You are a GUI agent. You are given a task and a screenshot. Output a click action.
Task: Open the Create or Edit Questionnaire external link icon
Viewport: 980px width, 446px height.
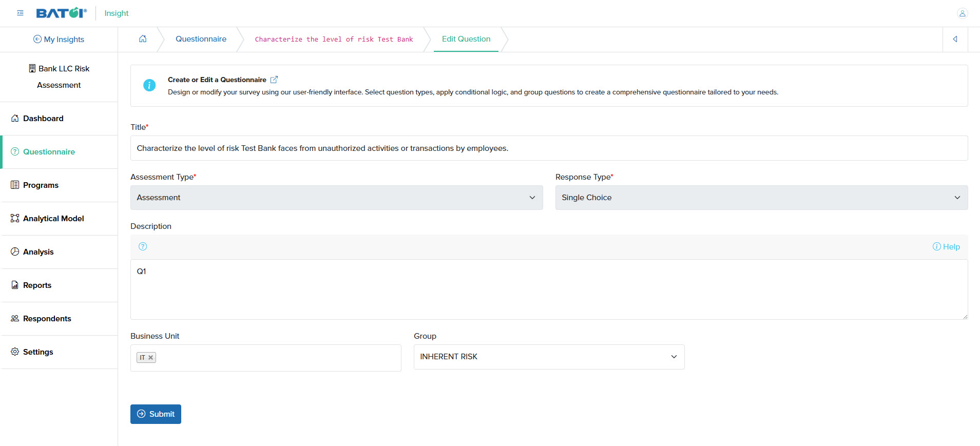tap(274, 80)
